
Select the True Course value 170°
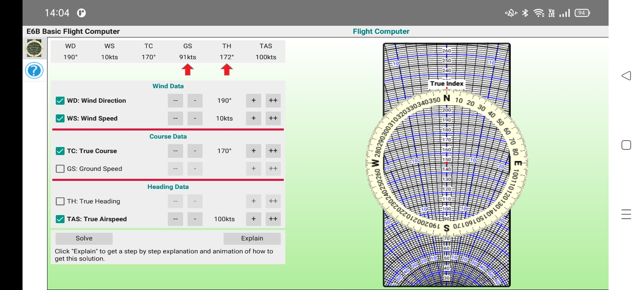225,151
